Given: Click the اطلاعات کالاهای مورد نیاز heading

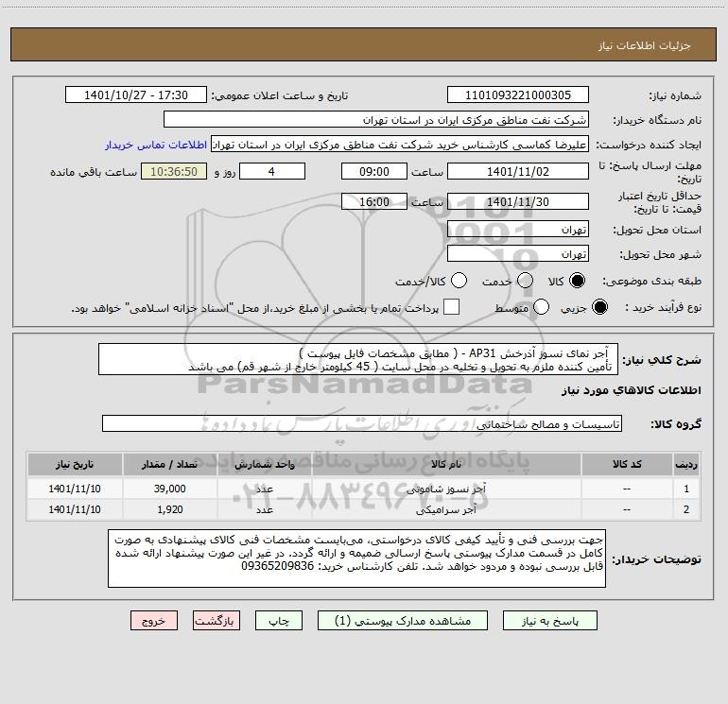Looking at the screenshot, I should 631,390.
